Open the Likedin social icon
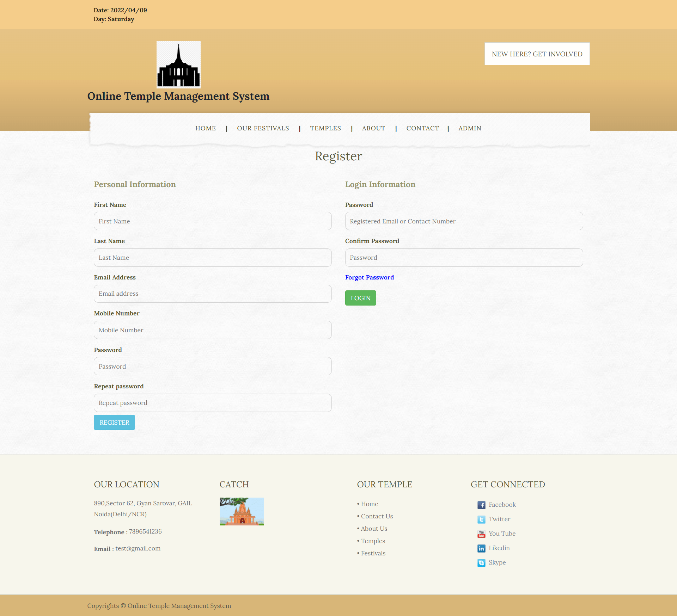This screenshot has width=677, height=616. tap(482, 548)
